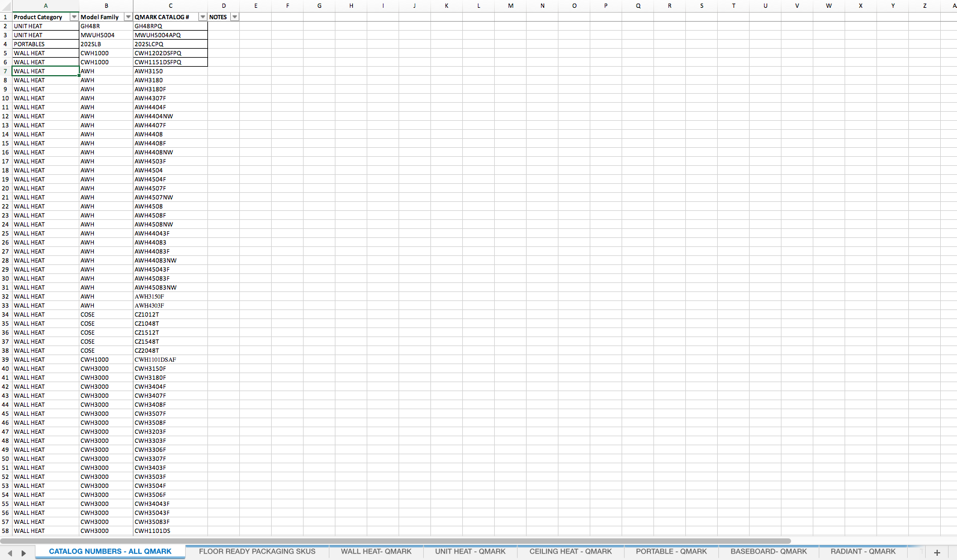Select the 'AWH4507NW' catalog cell
The width and height of the screenshot is (957, 560).
click(171, 197)
